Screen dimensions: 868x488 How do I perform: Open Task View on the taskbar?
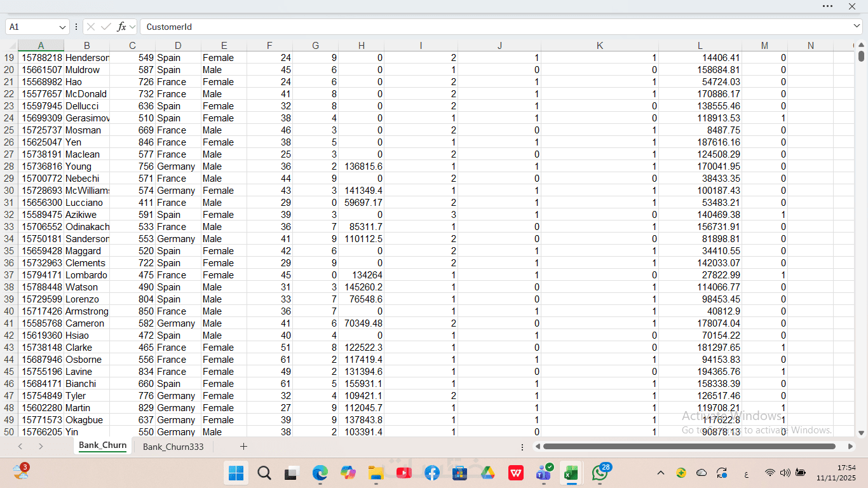[292, 473]
